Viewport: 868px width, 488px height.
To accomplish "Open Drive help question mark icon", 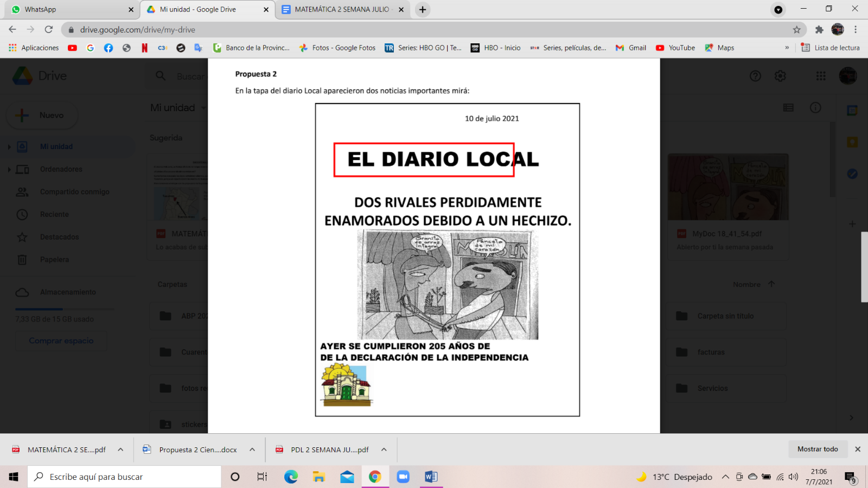I will (755, 76).
